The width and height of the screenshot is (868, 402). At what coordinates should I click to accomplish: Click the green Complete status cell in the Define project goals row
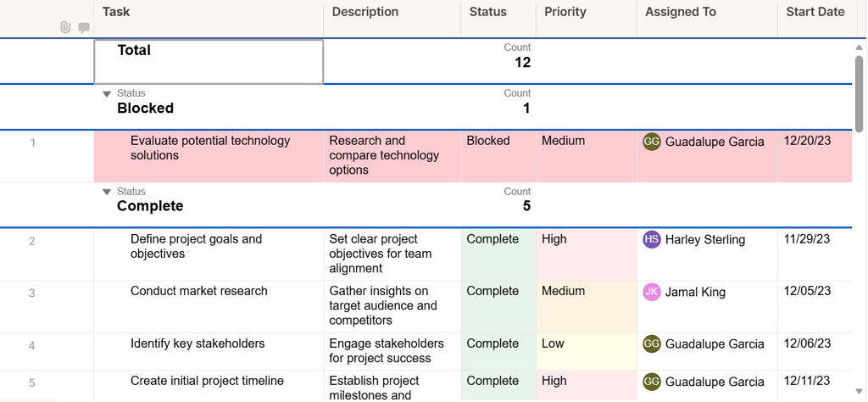tap(498, 254)
